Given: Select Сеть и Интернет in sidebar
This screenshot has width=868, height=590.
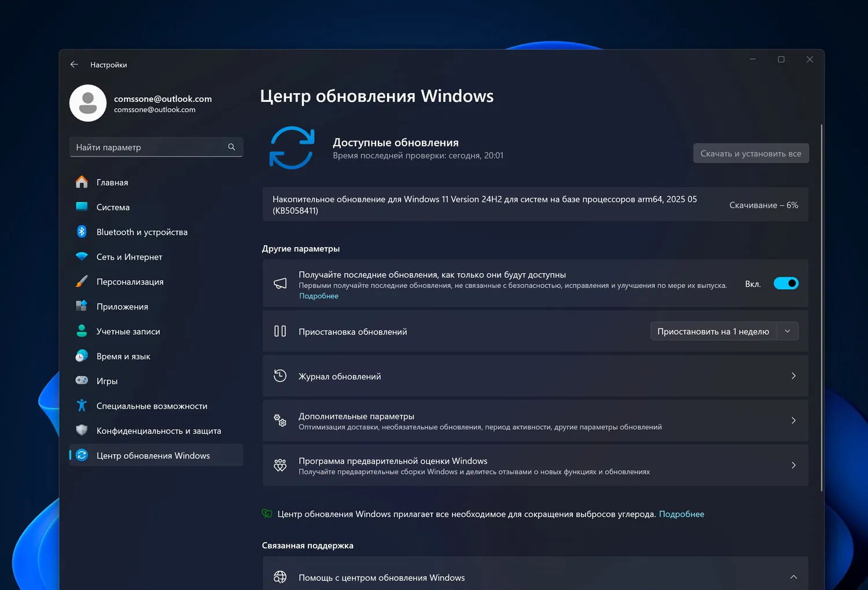Looking at the screenshot, I should pos(156,257).
